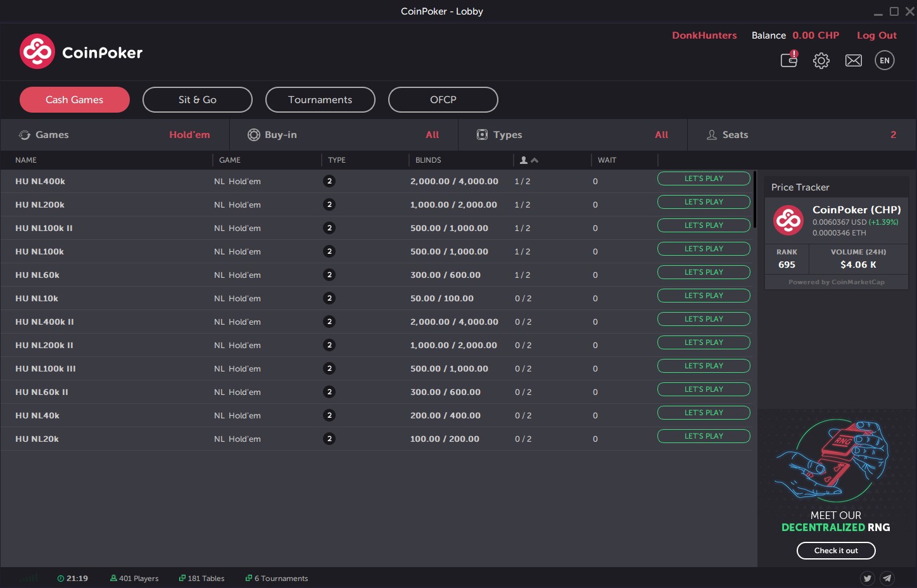Click the CoinPoker CHP logo in Price Tracker
This screenshot has width=917, height=588.
pos(787,220)
